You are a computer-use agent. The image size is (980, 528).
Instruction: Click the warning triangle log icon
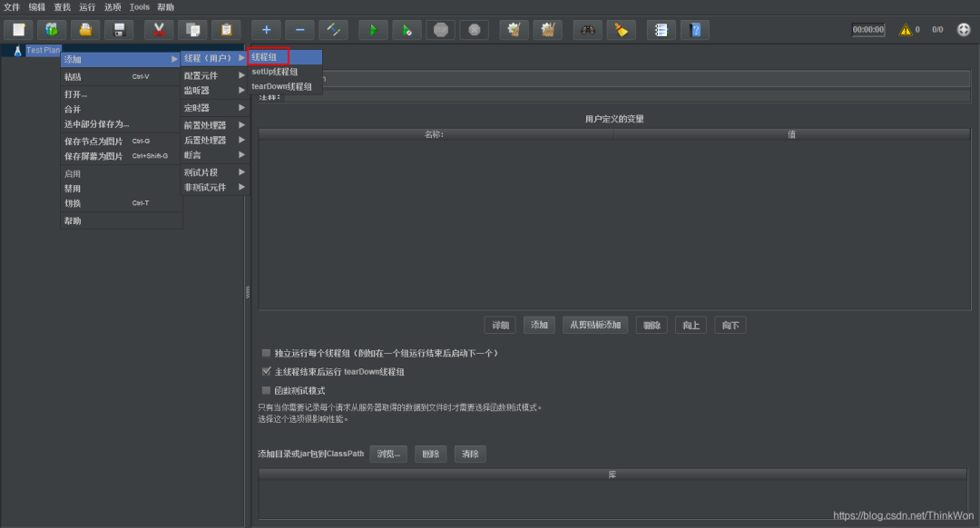coord(905,29)
